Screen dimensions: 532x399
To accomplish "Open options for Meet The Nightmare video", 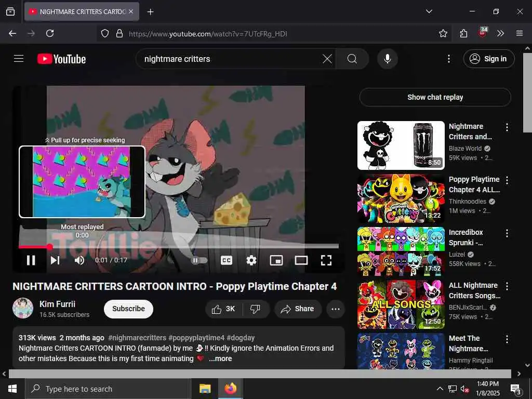I will pyautogui.click(x=507, y=339).
